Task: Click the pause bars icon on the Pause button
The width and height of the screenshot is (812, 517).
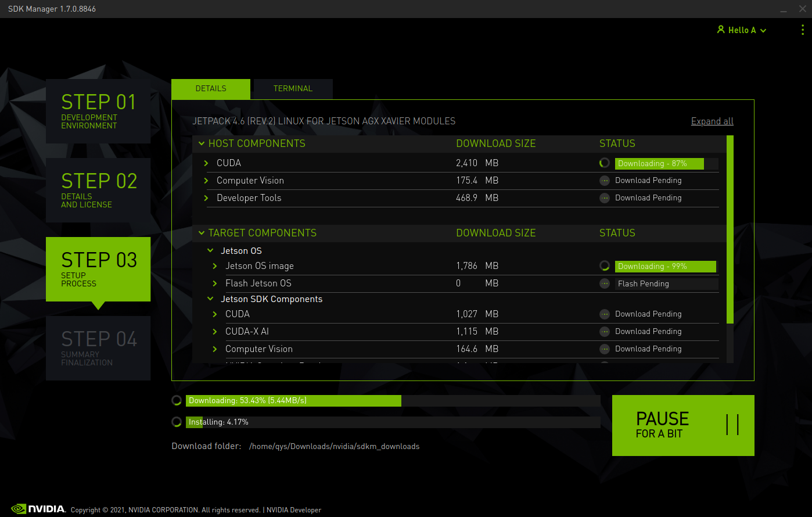Action: coord(732,425)
